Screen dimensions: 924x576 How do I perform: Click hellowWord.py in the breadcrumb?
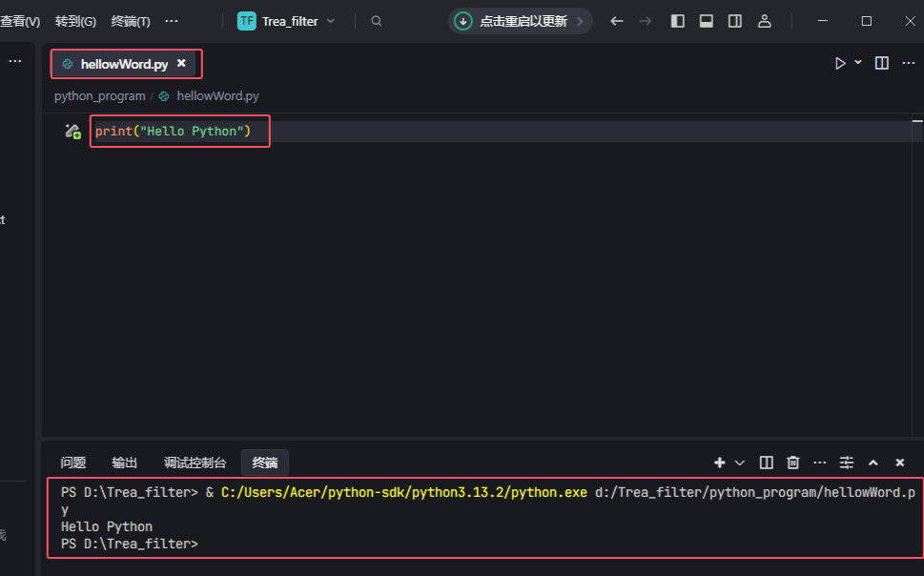[x=217, y=96]
